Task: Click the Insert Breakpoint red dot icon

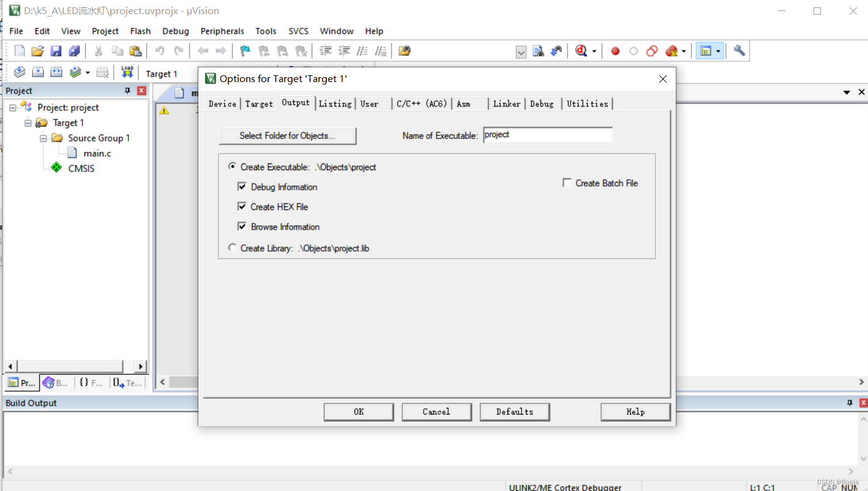Action: 615,51
